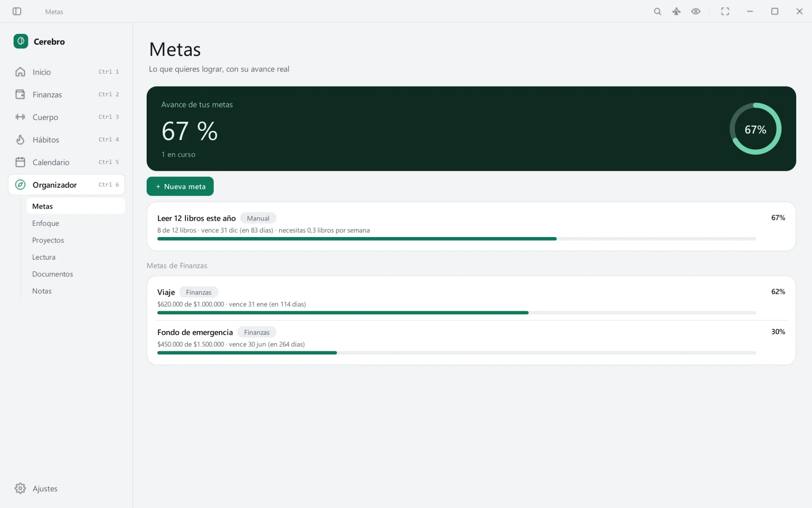The width and height of the screenshot is (812, 508).
Task: Toggle the sidebar panel icon
Action: pos(17,11)
